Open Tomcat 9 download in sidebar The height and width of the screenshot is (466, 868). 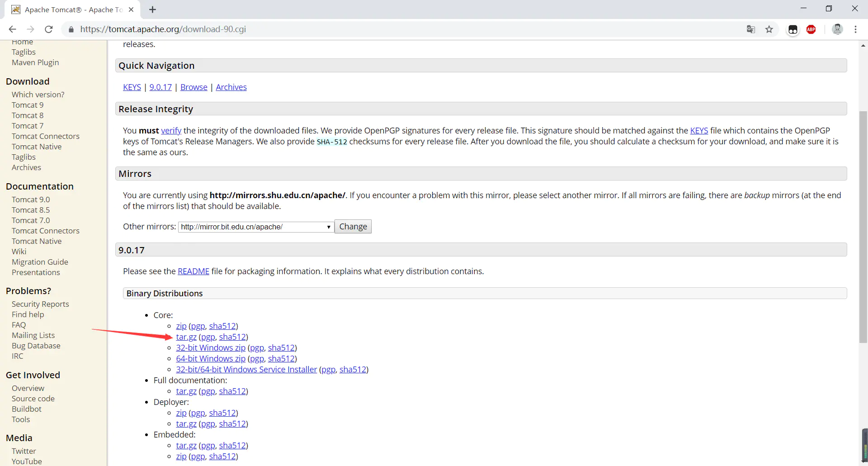28,105
